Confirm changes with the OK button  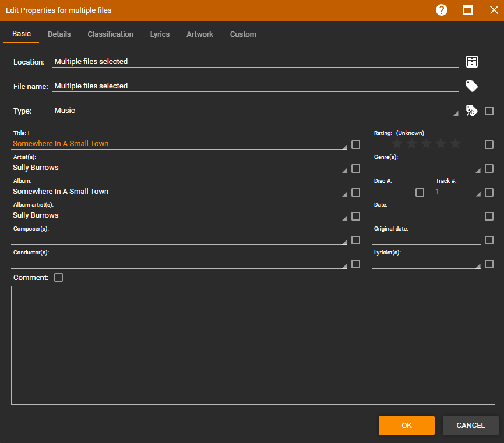click(x=406, y=426)
